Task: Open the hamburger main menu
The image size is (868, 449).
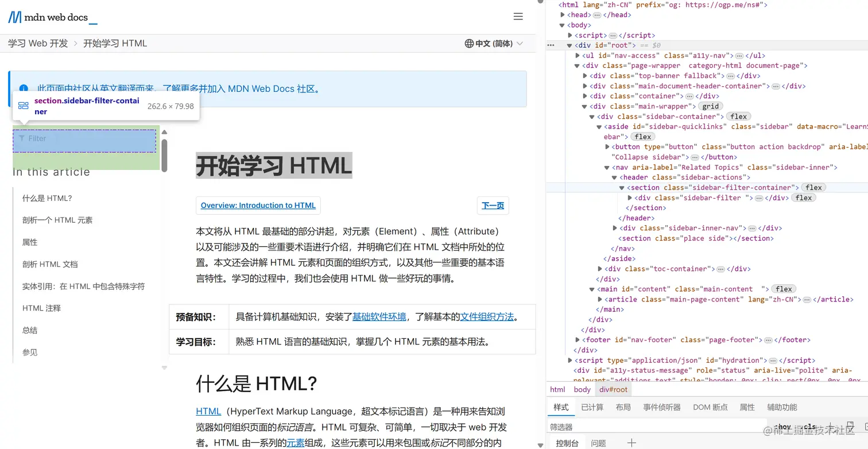Action: 518,17
